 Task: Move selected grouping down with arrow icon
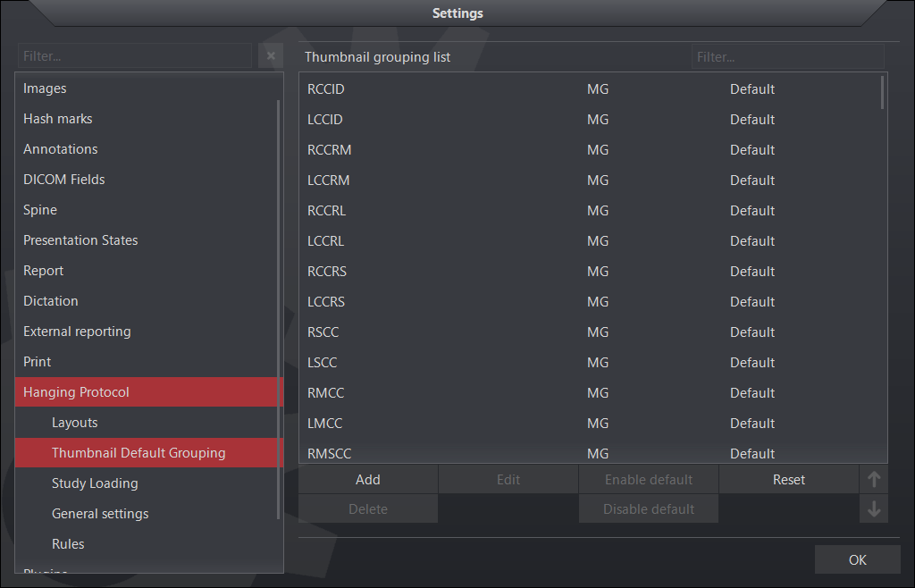(874, 509)
